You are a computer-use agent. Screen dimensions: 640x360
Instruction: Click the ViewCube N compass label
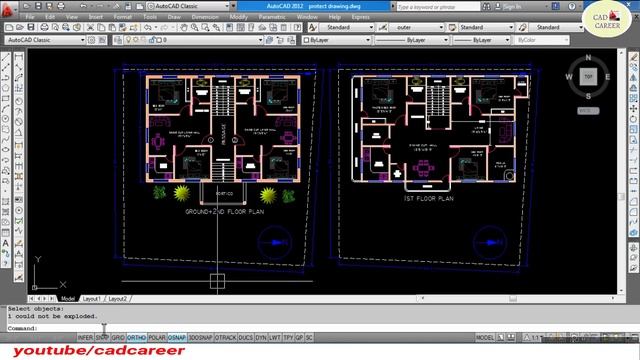click(588, 58)
